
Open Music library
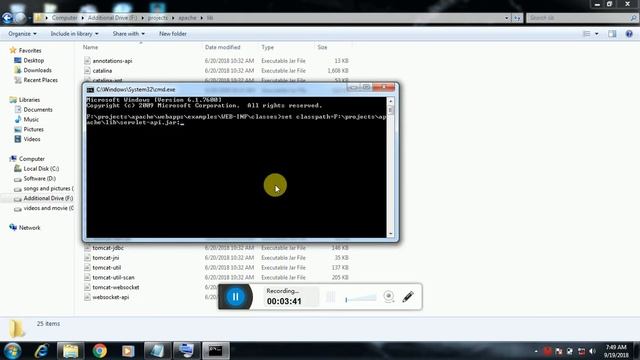tap(31, 119)
